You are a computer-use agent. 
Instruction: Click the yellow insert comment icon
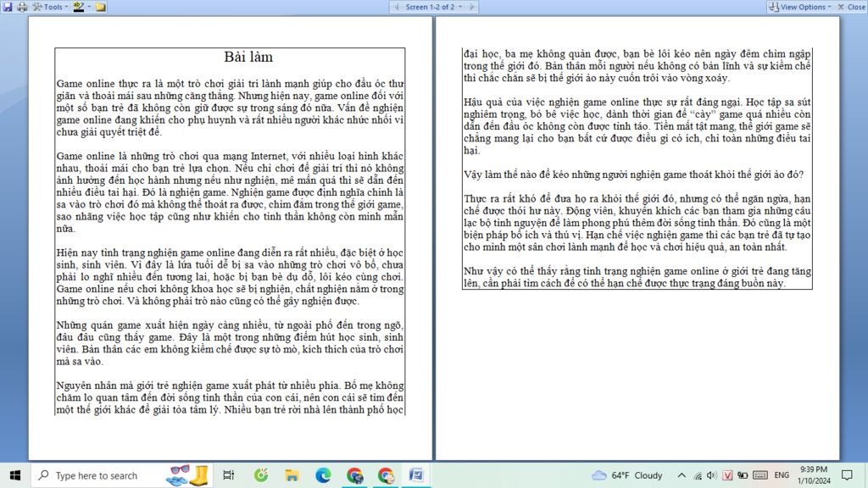[100, 7]
